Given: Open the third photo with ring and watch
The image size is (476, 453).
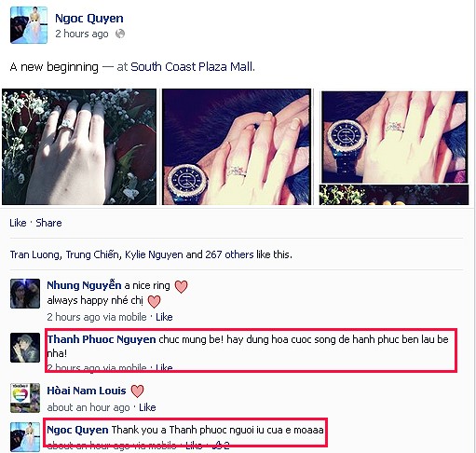Looking at the screenshot, I should pos(394,137).
